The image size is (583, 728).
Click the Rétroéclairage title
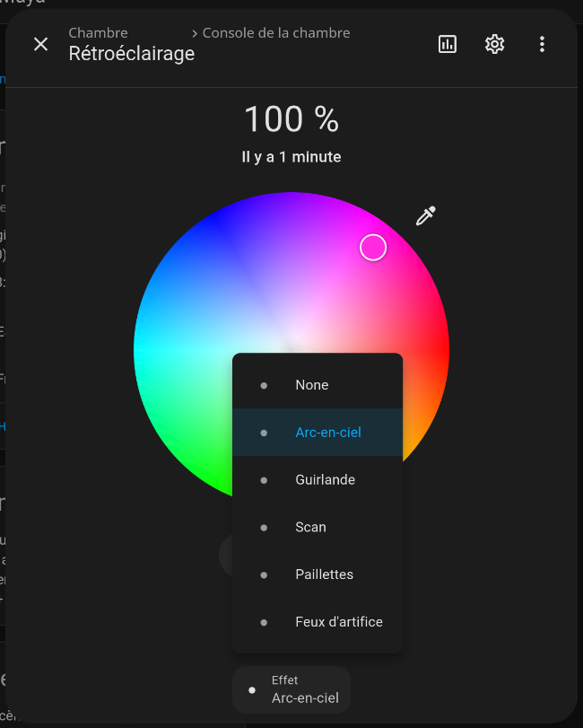[132, 54]
